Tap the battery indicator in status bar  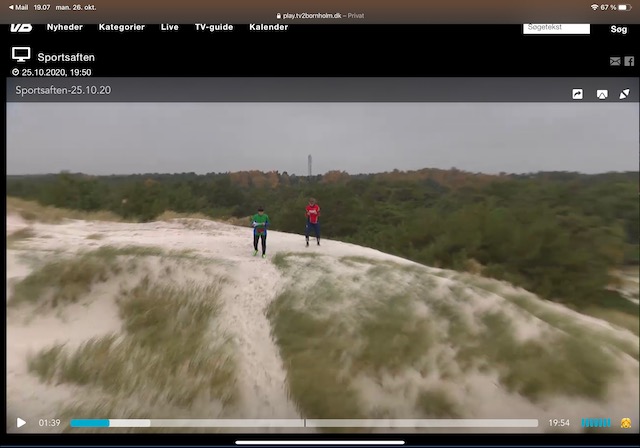[625, 7]
